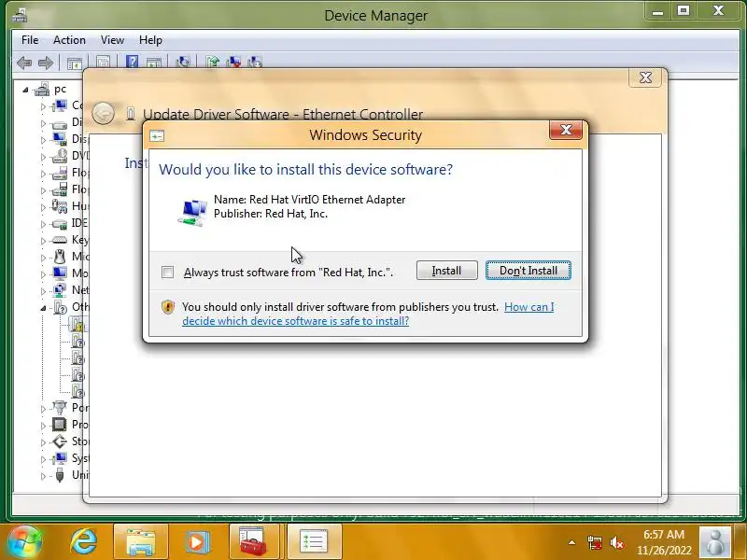Click the Disable device toolbar icon
The width and height of the screenshot is (747, 560).
coord(255,63)
